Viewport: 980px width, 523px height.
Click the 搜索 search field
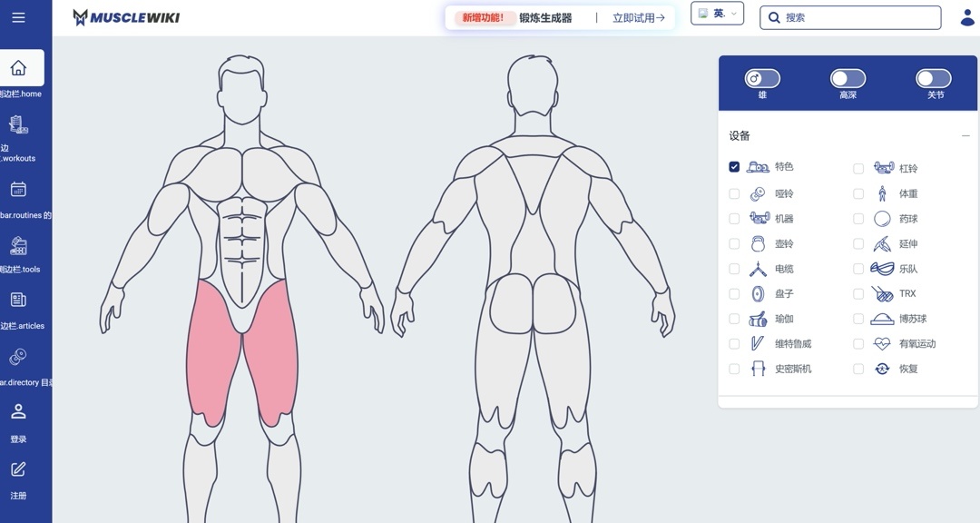(x=850, y=17)
